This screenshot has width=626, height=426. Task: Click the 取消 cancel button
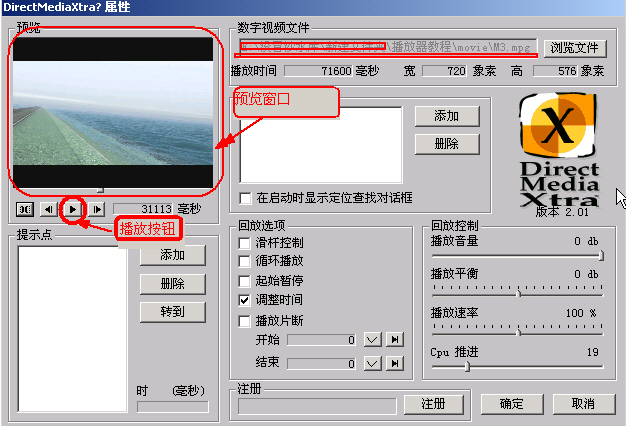coord(584,404)
